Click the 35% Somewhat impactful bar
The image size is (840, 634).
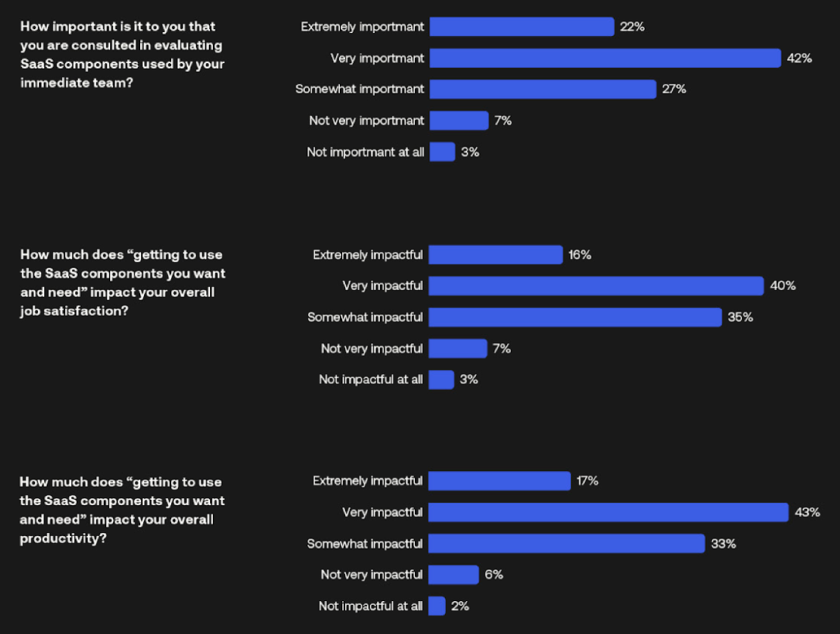tap(575, 317)
